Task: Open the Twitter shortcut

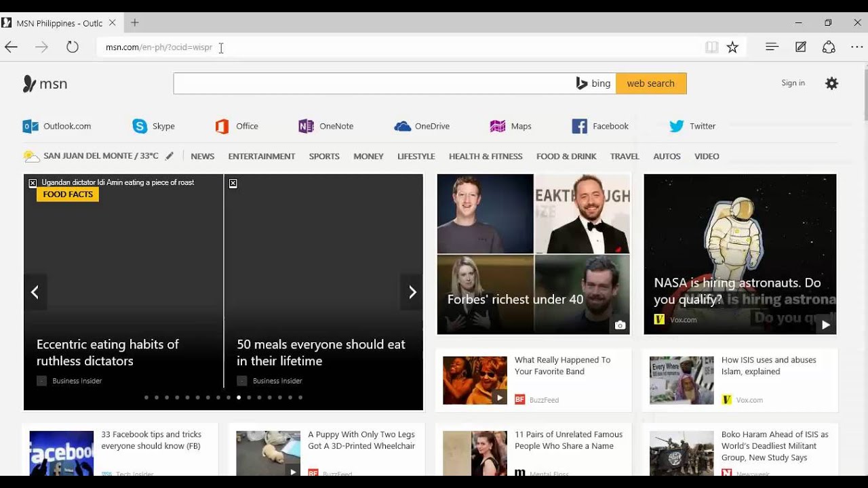Action: [692, 126]
